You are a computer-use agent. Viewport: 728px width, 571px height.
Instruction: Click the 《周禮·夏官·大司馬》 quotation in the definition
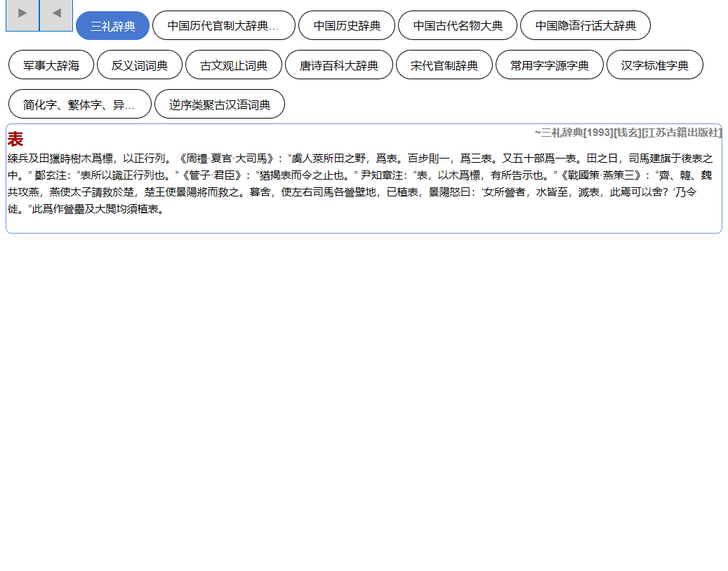pos(227,159)
